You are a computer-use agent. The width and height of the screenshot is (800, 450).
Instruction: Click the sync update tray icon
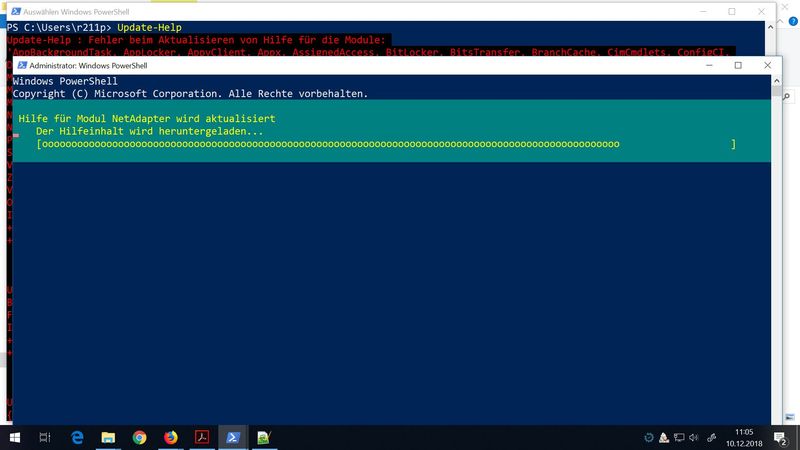(x=648, y=438)
